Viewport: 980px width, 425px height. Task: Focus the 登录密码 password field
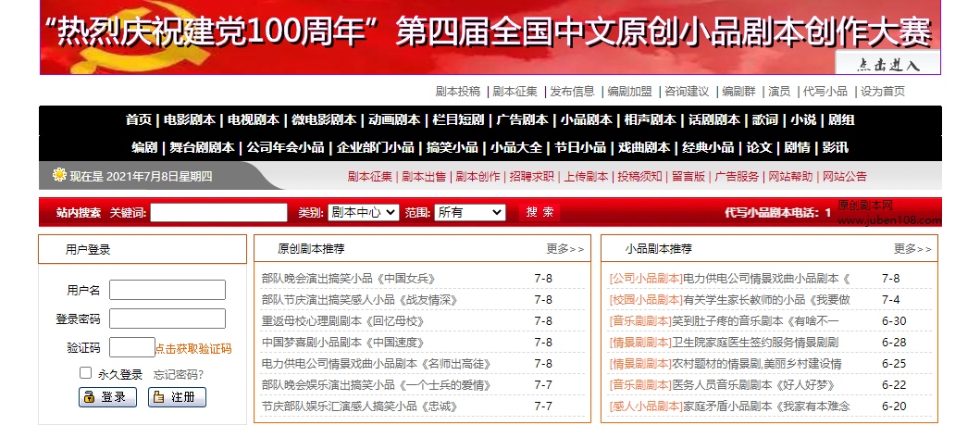[167, 319]
